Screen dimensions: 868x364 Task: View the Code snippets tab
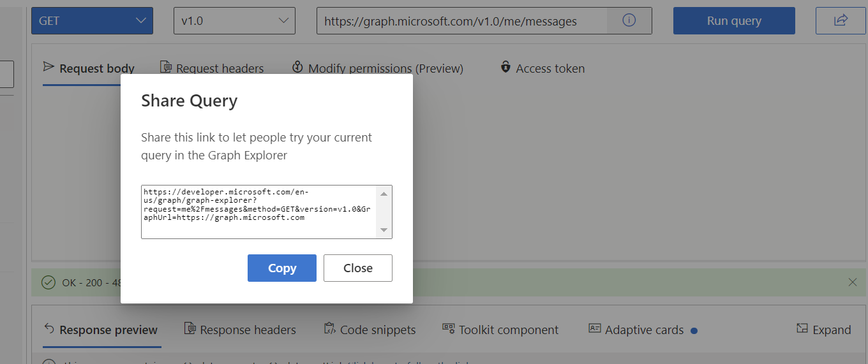pos(370,330)
